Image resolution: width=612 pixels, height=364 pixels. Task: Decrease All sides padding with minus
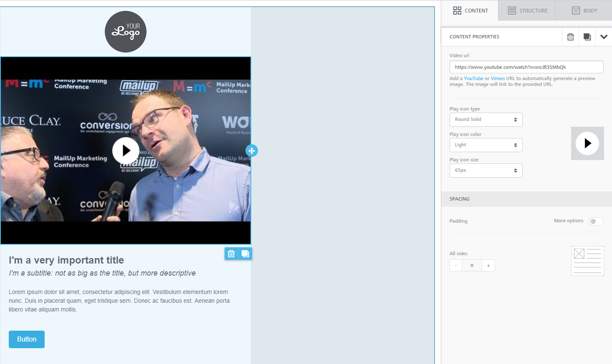click(456, 266)
